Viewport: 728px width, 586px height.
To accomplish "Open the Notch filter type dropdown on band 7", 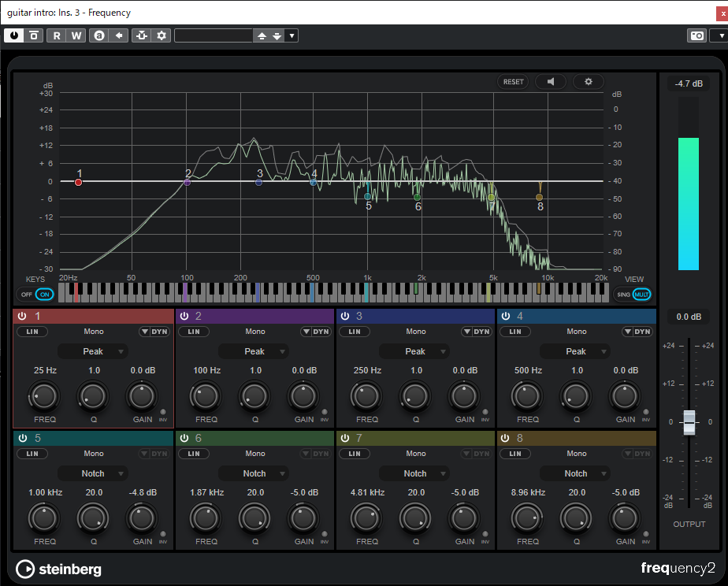I will [415, 473].
